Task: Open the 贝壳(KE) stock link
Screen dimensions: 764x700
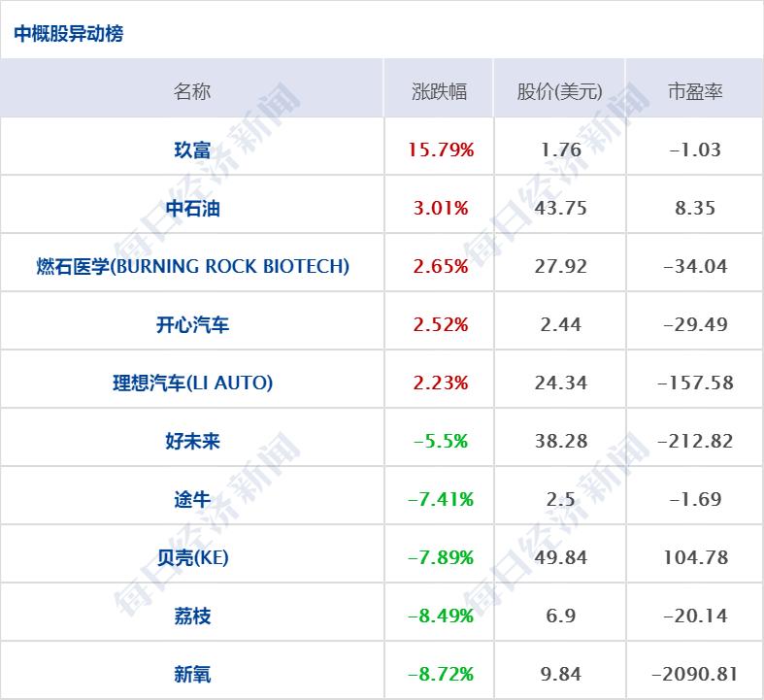Action: (192, 557)
